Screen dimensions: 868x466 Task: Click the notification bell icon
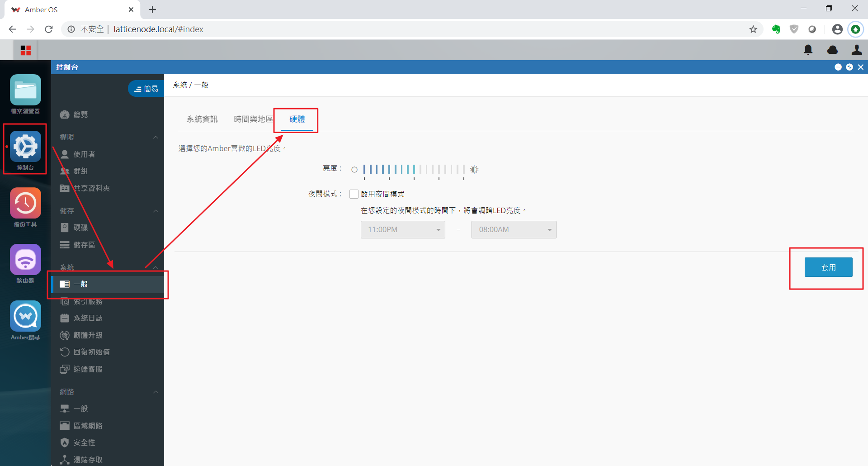coord(808,50)
